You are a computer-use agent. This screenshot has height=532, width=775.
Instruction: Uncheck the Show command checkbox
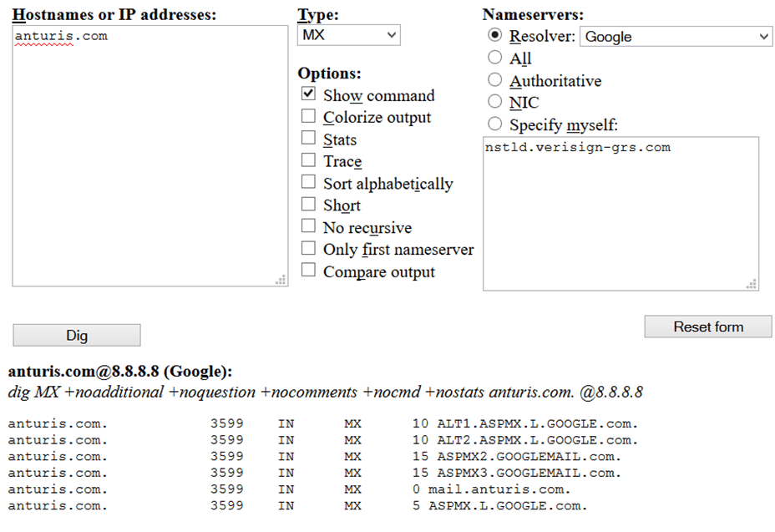309,94
